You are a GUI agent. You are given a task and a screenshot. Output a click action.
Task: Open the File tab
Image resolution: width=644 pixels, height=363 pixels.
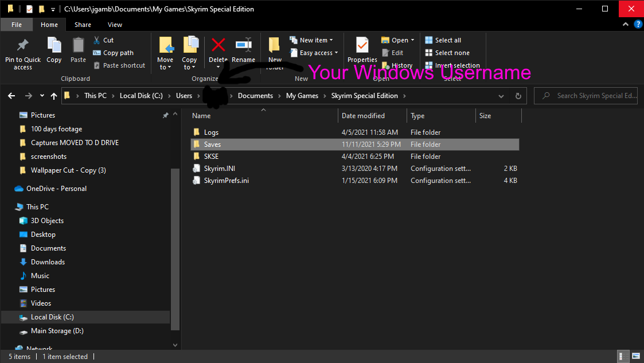pyautogui.click(x=17, y=25)
